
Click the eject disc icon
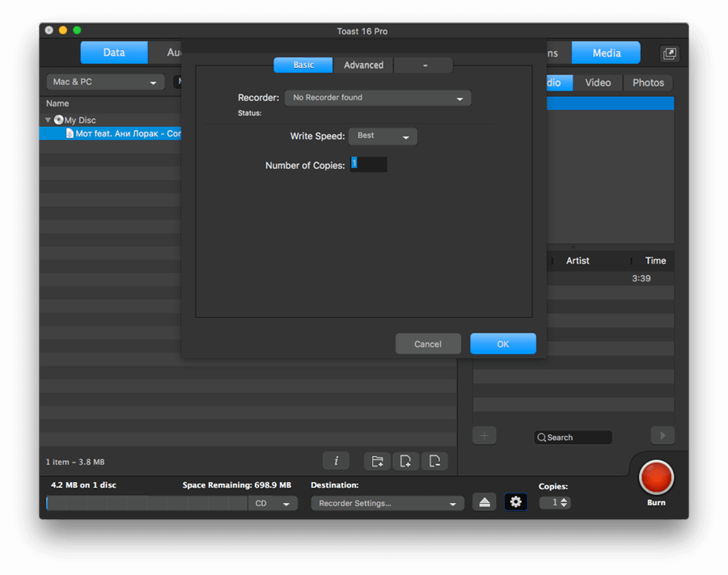pyautogui.click(x=485, y=502)
